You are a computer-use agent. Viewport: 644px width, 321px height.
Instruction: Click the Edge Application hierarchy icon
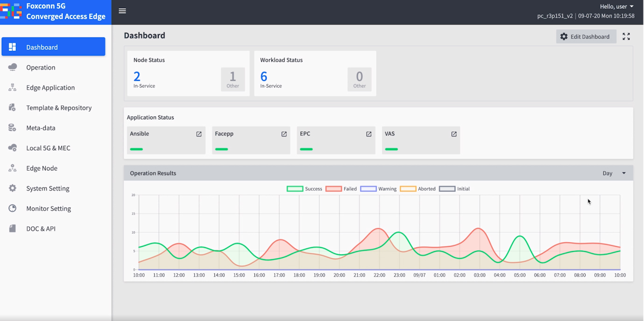point(13,87)
